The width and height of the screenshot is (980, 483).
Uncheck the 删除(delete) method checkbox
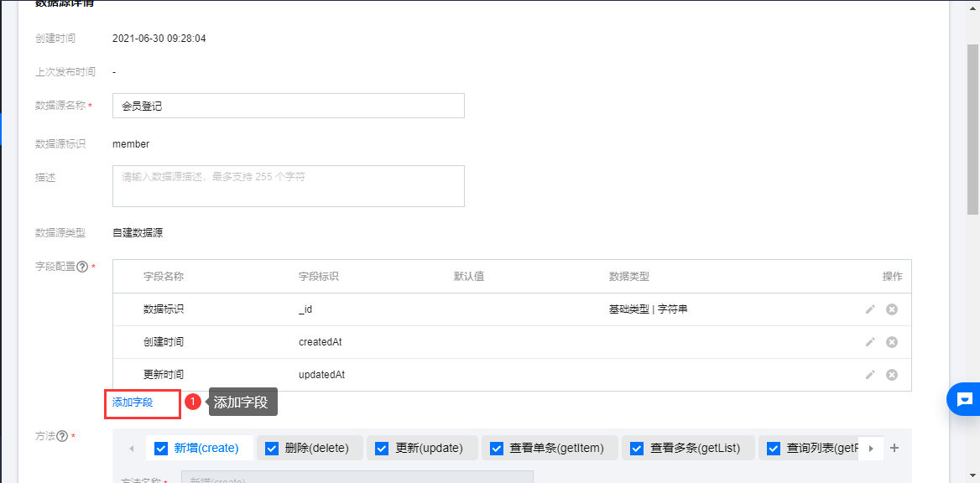click(x=271, y=448)
